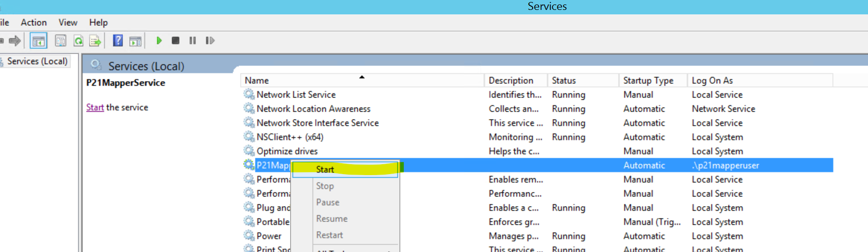Click the Show/Hide Action Pane icon
Screen dimensions: 868x252
[x=135, y=41]
